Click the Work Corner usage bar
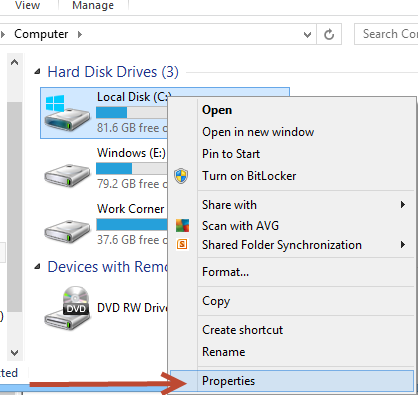 click(132, 224)
